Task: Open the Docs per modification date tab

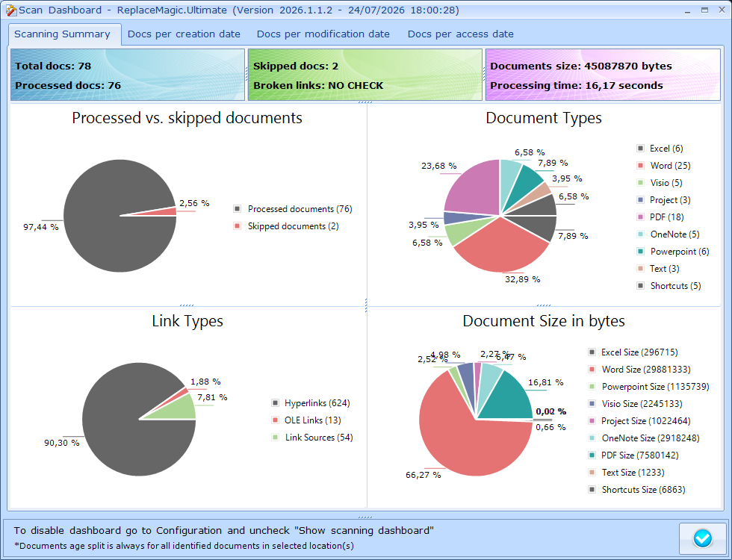Action: coord(323,34)
